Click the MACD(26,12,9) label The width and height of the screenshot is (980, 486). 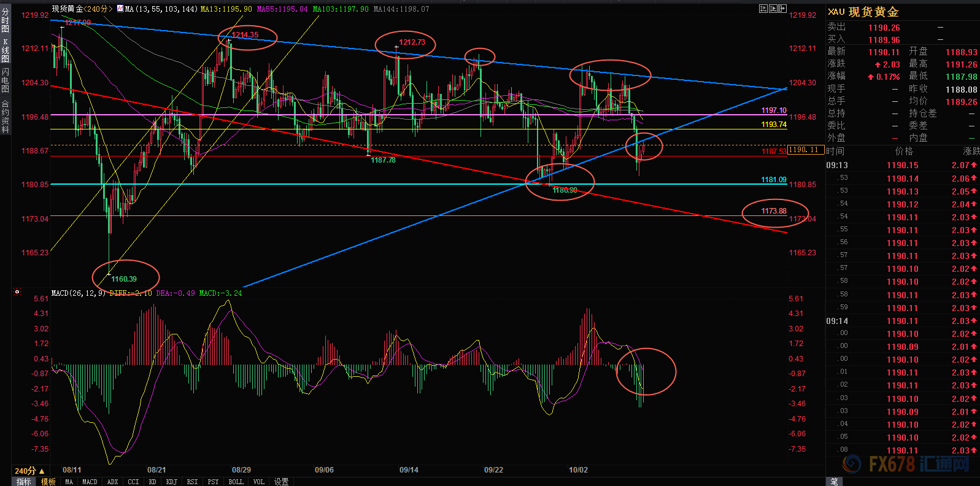tap(79, 293)
